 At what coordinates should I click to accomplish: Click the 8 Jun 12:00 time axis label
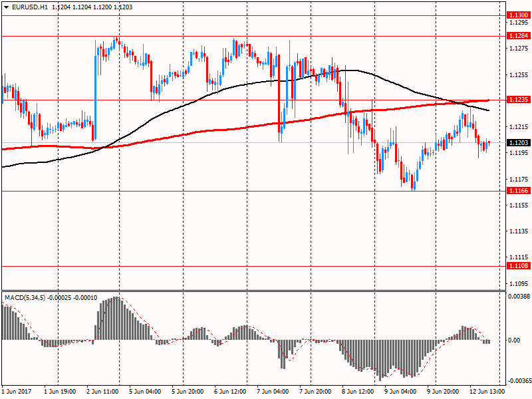click(358, 392)
